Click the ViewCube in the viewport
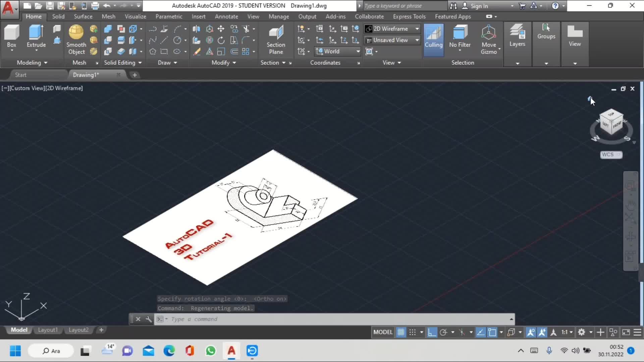Viewport: 644px width, 362px height. tap(611, 122)
